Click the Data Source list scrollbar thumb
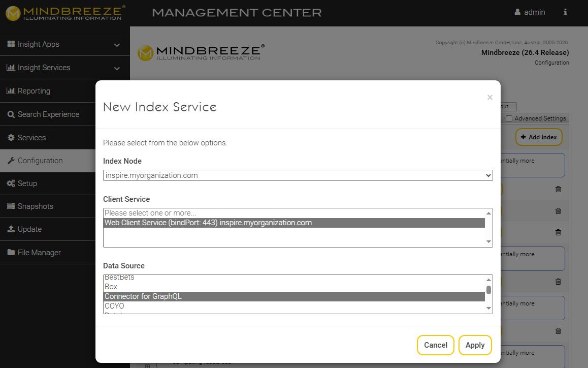 click(488, 290)
